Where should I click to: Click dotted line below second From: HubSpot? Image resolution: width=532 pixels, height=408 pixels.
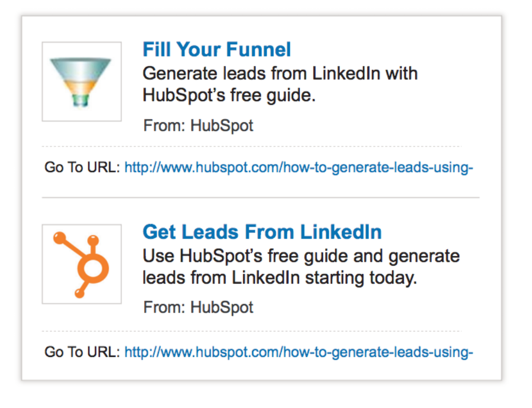[x=252, y=331]
